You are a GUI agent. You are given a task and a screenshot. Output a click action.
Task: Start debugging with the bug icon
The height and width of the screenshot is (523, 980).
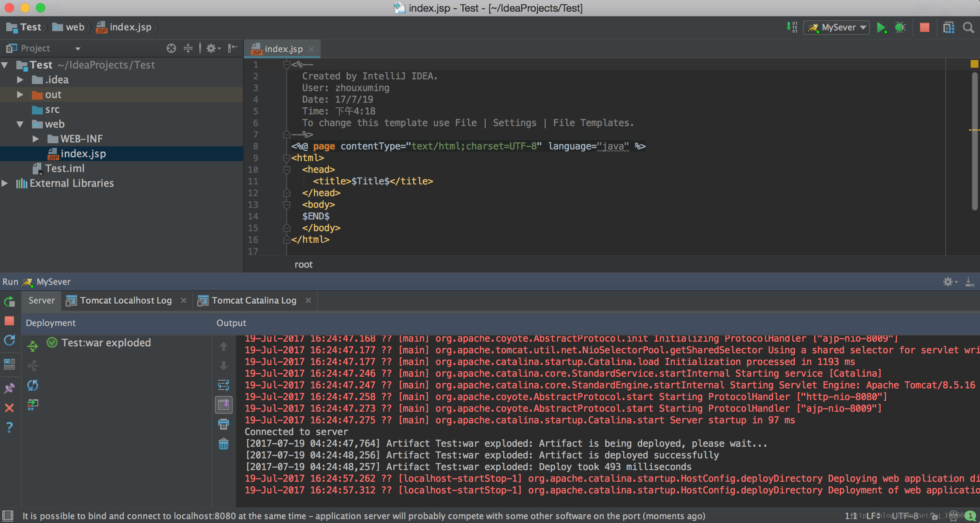pyautogui.click(x=900, y=28)
